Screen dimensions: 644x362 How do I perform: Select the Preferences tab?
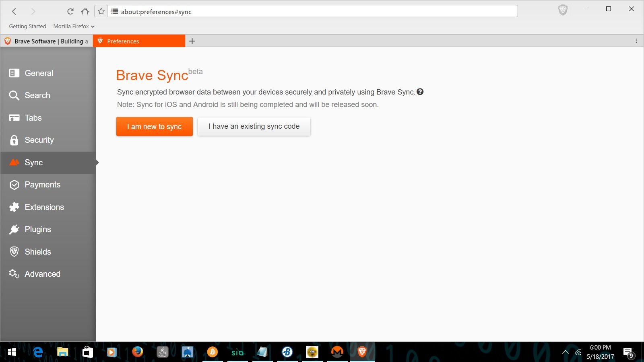(x=139, y=41)
